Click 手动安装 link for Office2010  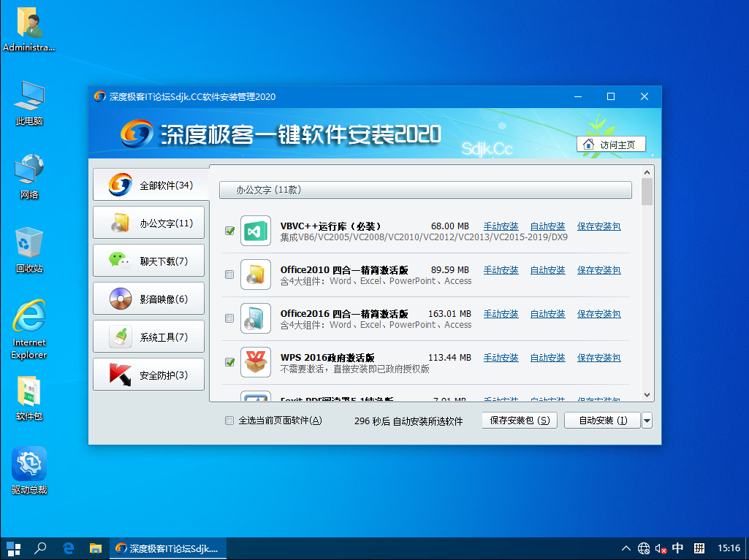point(501,270)
